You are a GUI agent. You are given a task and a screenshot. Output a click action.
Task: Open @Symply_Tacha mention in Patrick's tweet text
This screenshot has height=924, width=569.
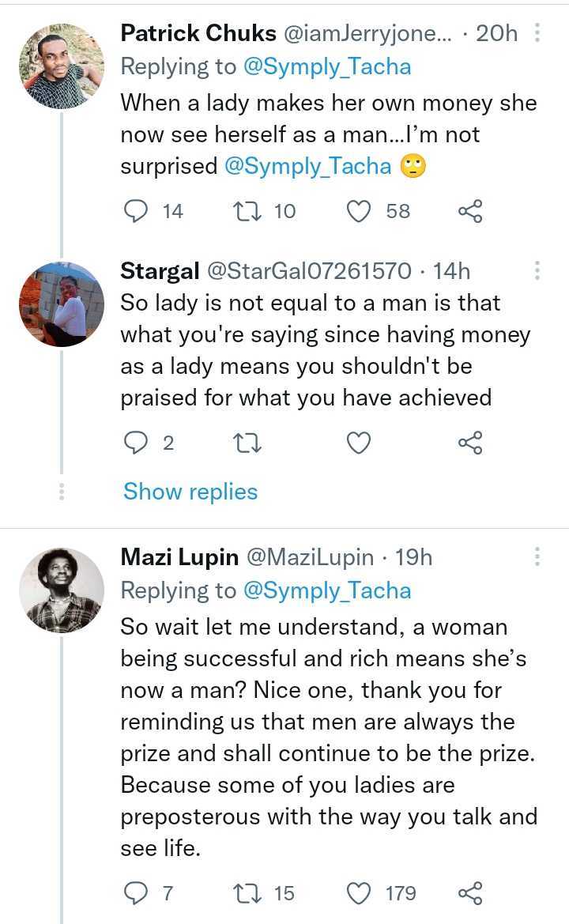pos(308,166)
